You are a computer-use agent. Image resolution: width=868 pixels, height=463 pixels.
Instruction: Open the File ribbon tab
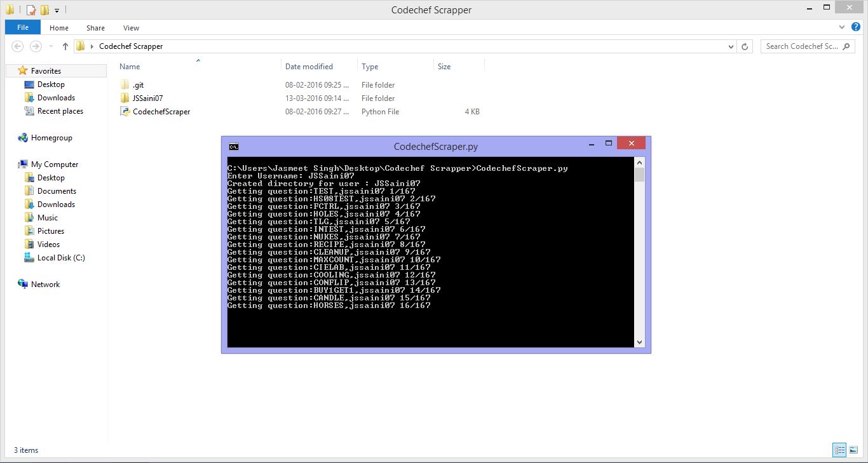tap(23, 28)
